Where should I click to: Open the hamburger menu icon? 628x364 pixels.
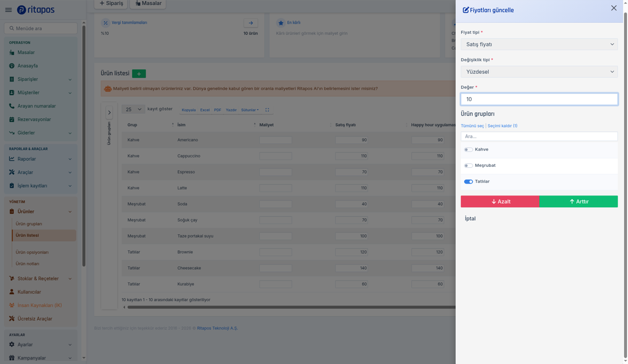click(8, 10)
